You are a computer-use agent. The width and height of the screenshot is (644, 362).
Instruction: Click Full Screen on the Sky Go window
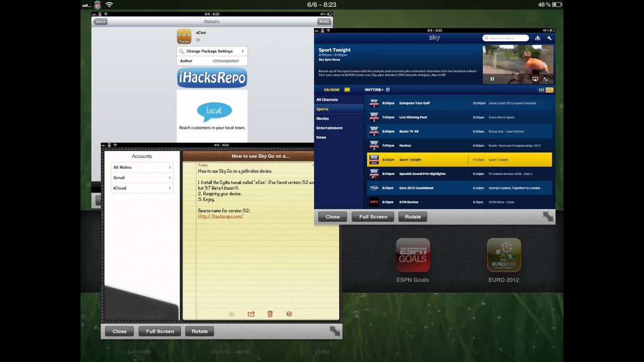(373, 217)
